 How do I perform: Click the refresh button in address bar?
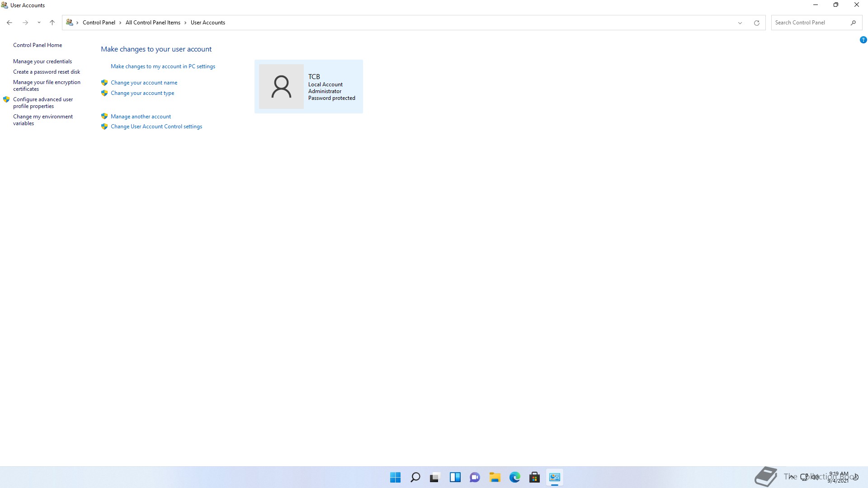pos(756,23)
